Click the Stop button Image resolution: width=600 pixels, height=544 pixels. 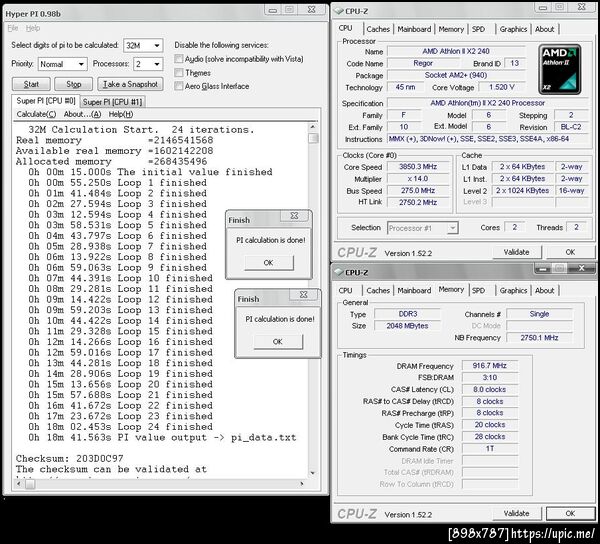click(x=73, y=84)
